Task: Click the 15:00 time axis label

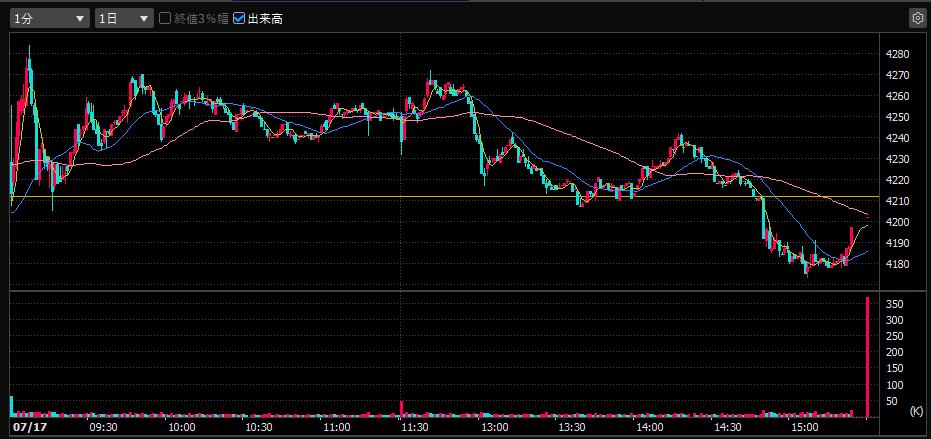Action: coord(805,427)
